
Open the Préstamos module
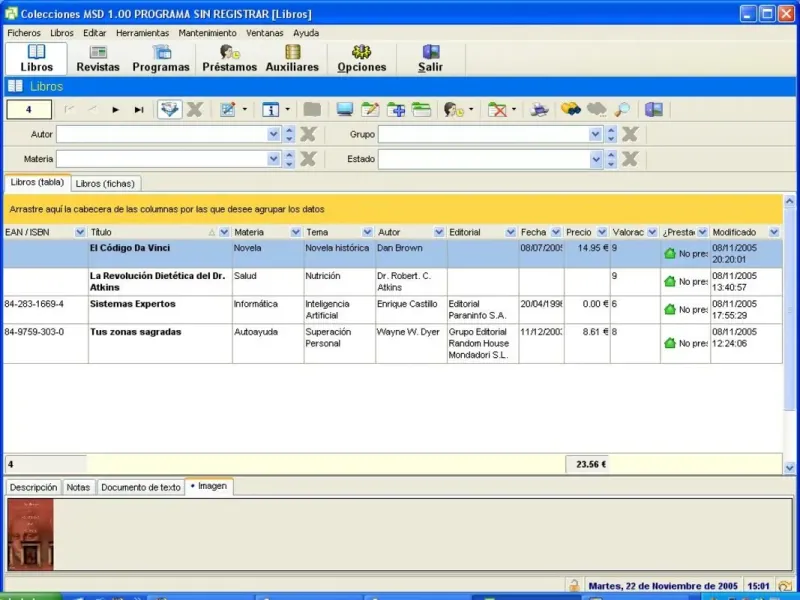point(229,58)
